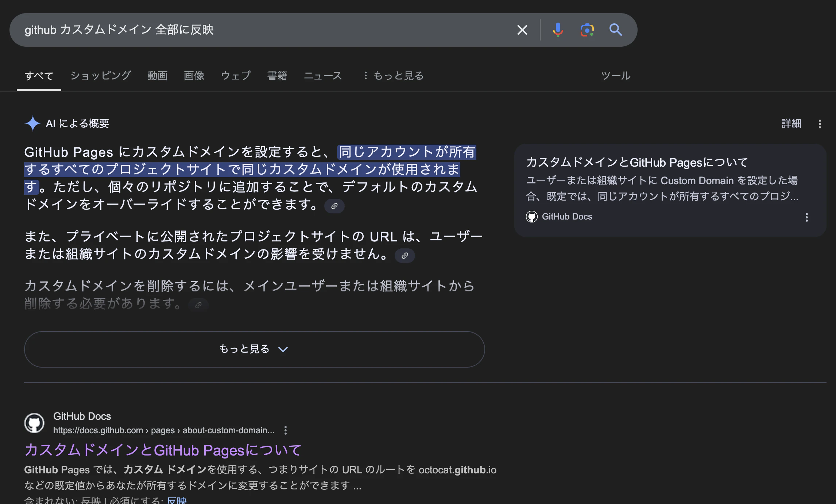Open the three-dot menu next to the GitHub Docs URL

pyautogui.click(x=286, y=431)
